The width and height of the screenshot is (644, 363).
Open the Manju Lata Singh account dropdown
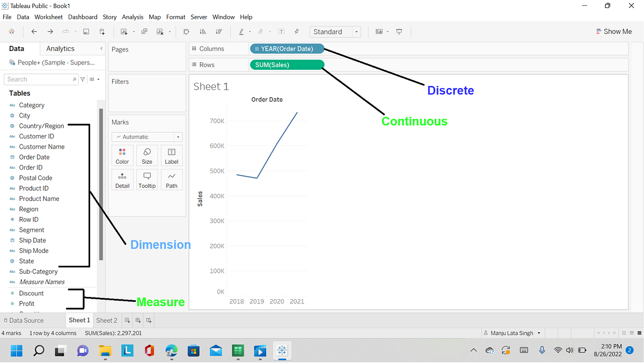(512, 333)
